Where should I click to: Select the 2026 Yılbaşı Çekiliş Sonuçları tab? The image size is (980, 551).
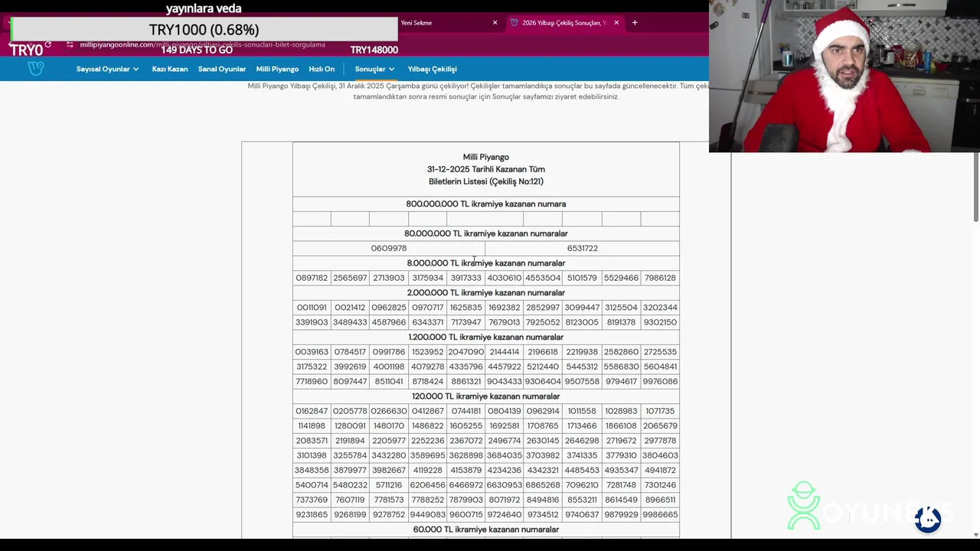(x=563, y=23)
